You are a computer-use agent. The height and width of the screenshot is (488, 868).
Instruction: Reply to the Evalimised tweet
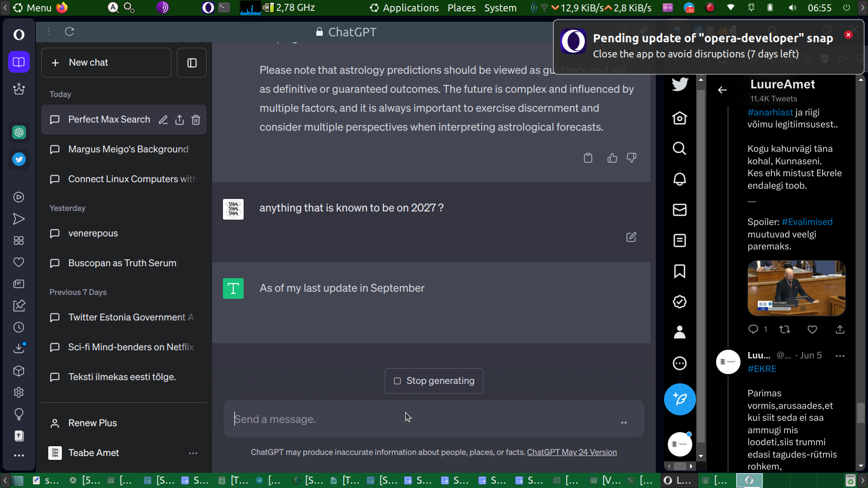[x=753, y=329]
